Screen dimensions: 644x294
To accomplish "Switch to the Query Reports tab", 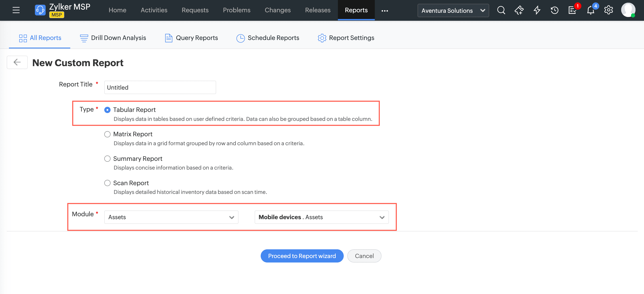I will click(192, 38).
